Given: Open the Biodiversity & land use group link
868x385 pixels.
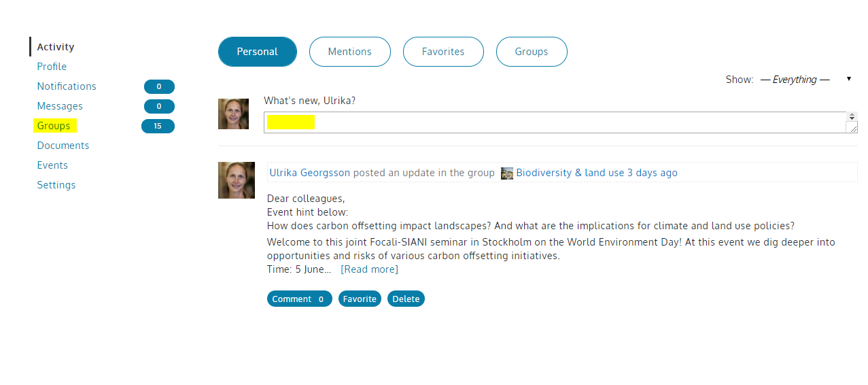Looking at the screenshot, I should coord(570,173).
